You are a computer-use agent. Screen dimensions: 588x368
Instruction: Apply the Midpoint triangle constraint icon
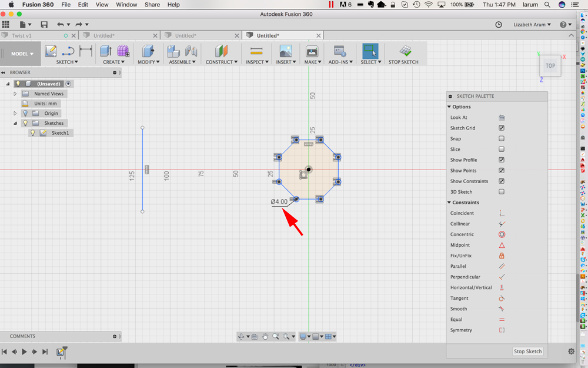[x=502, y=245]
